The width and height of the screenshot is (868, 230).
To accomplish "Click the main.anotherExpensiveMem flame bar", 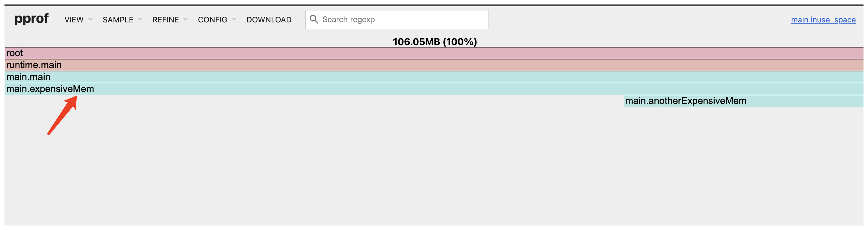I will 743,101.
